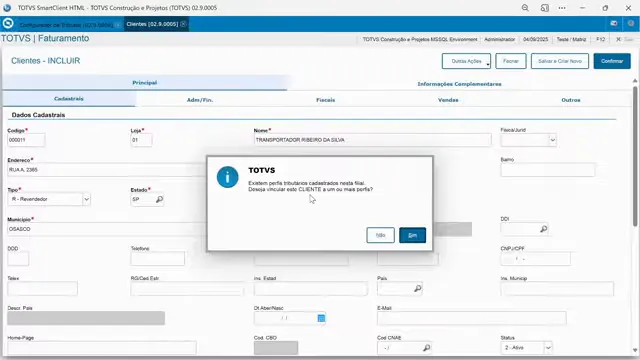Click the Município field with OSASCO
640x360 pixels.
(x=107, y=229)
